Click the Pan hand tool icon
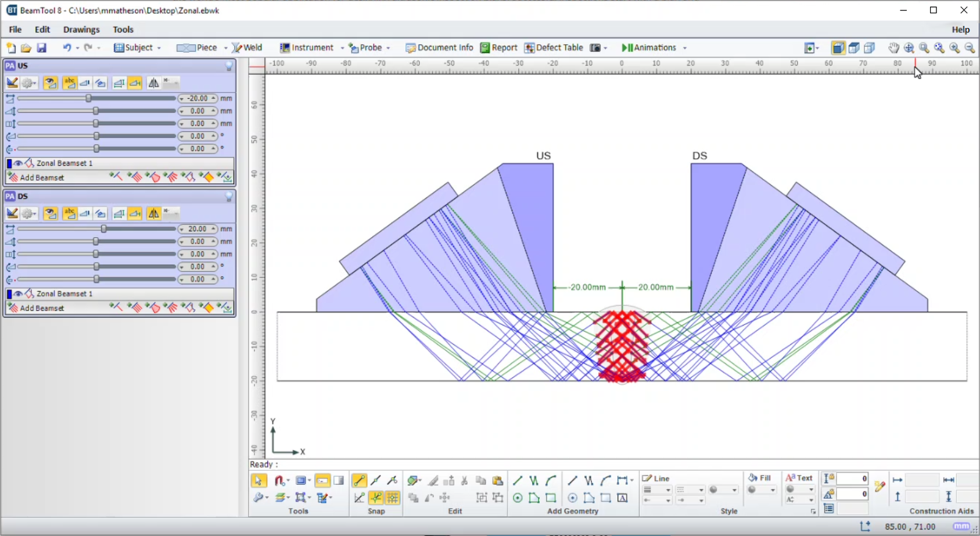 click(x=893, y=48)
